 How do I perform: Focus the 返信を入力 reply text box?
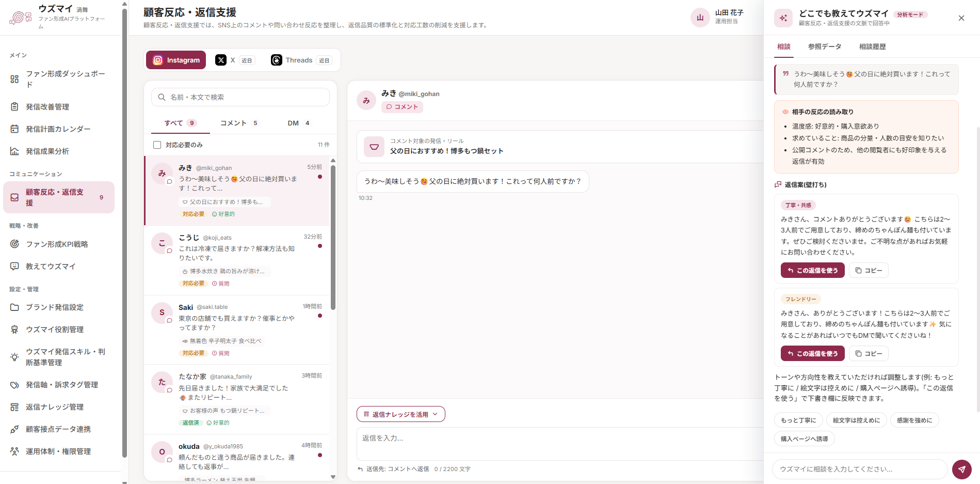click(560, 444)
